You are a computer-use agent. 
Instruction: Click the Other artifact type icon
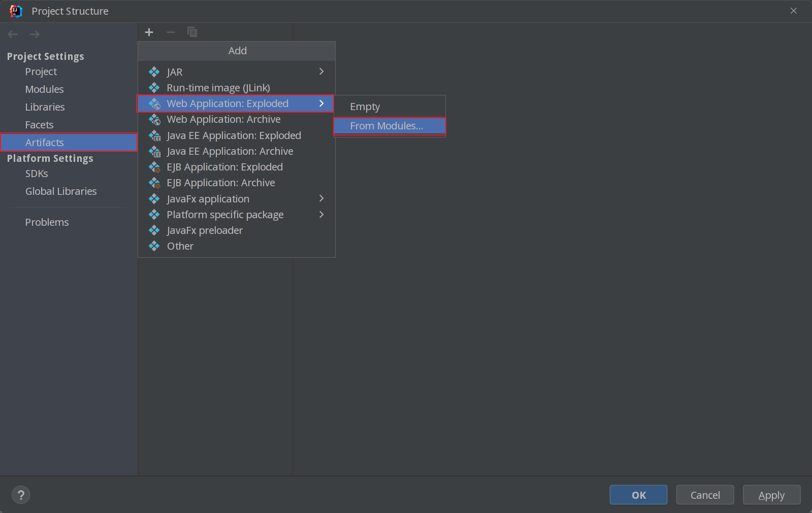point(154,246)
